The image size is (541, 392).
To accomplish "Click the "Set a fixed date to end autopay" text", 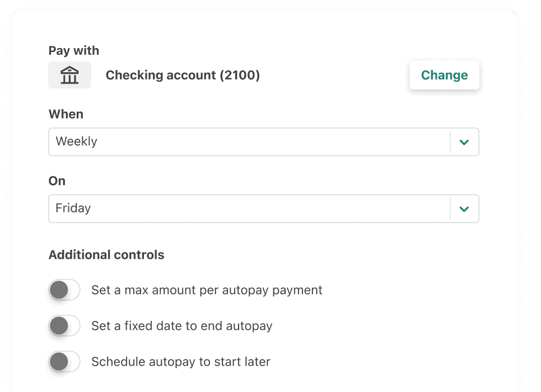I will [x=181, y=326].
